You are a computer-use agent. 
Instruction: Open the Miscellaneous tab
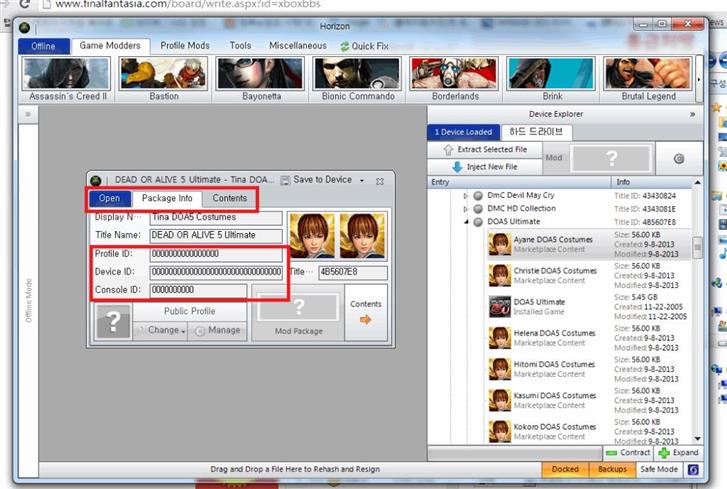298,46
